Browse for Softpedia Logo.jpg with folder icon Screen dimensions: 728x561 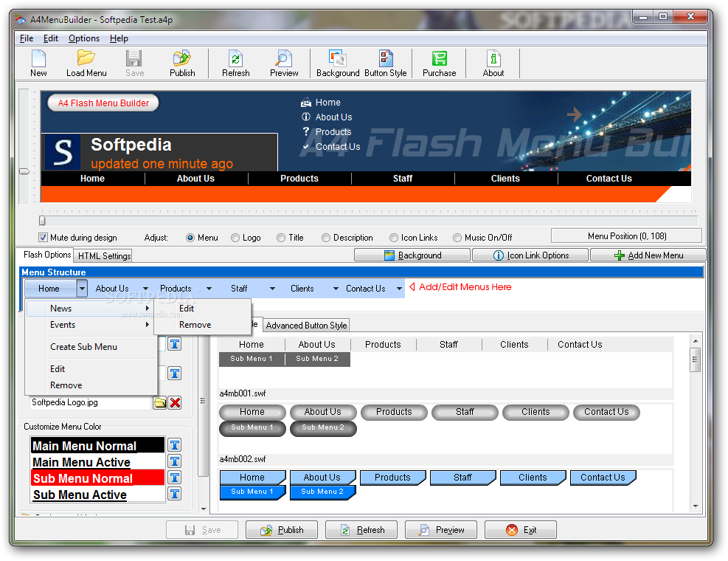tap(160, 402)
